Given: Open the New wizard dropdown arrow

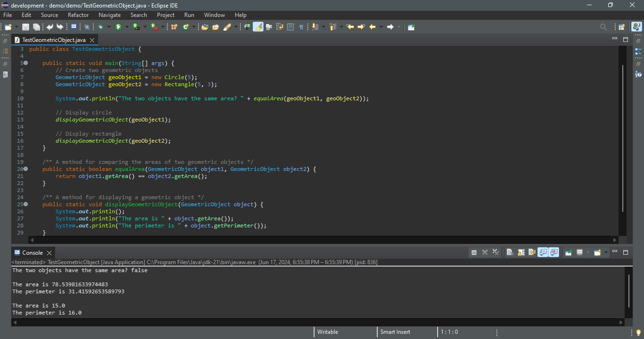Looking at the screenshot, I should click(x=17, y=27).
